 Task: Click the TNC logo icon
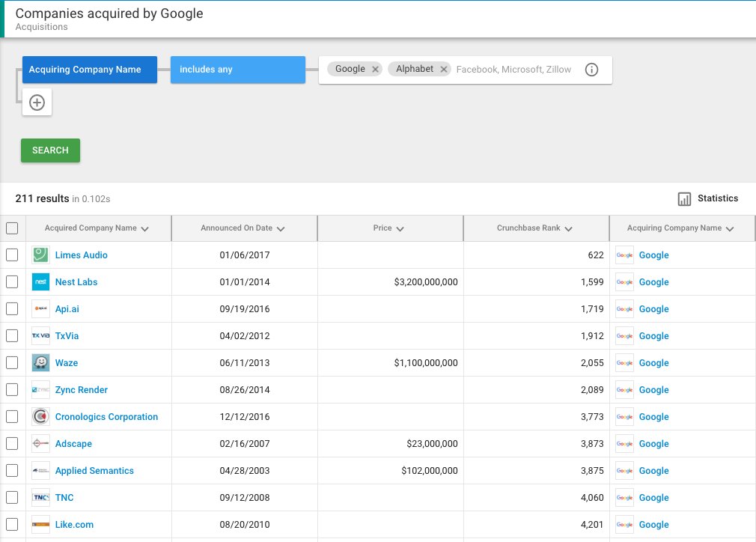(x=40, y=498)
